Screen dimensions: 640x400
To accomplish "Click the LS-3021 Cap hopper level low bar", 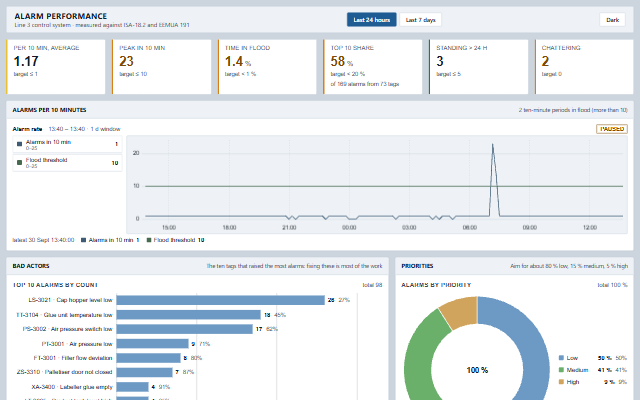I will [x=220, y=300].
